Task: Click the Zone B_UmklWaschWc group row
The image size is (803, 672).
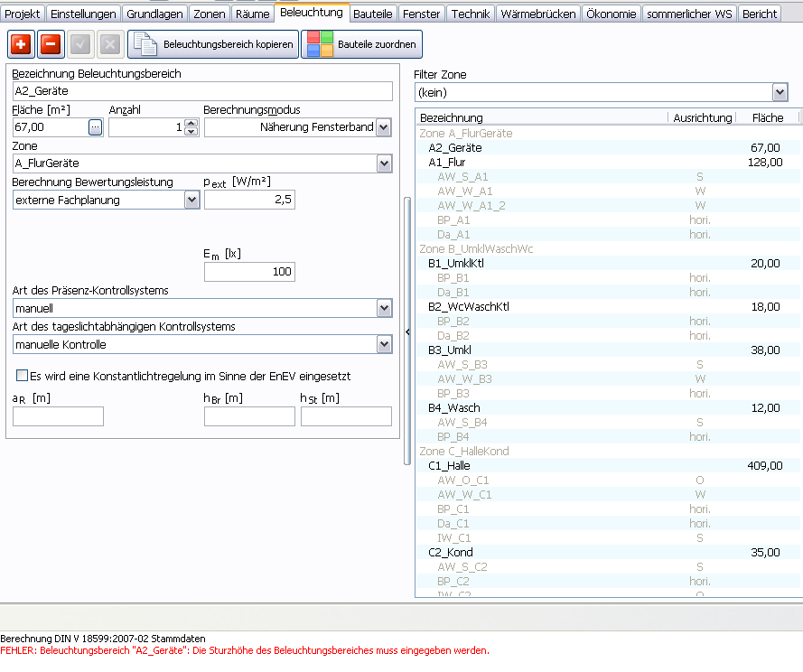Action: pos(608,249)
